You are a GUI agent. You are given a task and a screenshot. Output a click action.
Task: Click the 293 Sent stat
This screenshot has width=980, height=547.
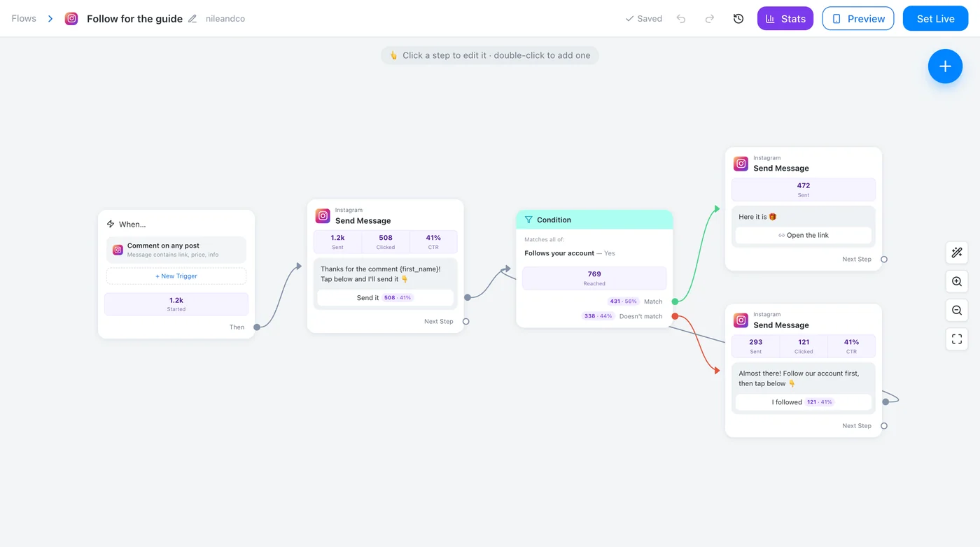click(756, 346)
